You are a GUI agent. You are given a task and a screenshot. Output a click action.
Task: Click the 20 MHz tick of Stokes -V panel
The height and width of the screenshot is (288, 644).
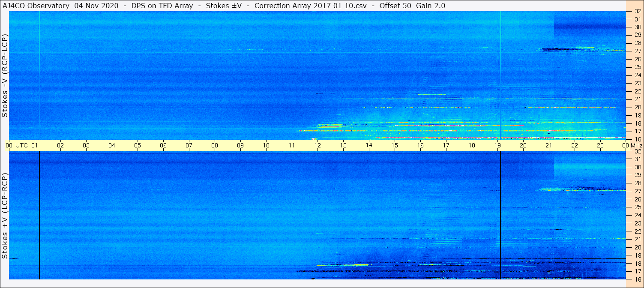[x=638, y=107]
